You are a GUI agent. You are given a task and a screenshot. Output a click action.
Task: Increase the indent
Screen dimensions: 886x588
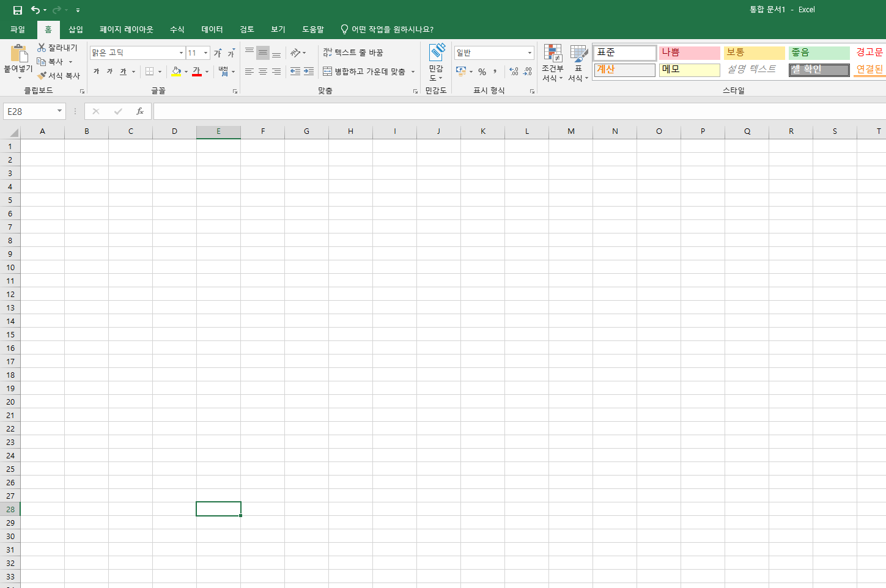[x=309, y=72]
